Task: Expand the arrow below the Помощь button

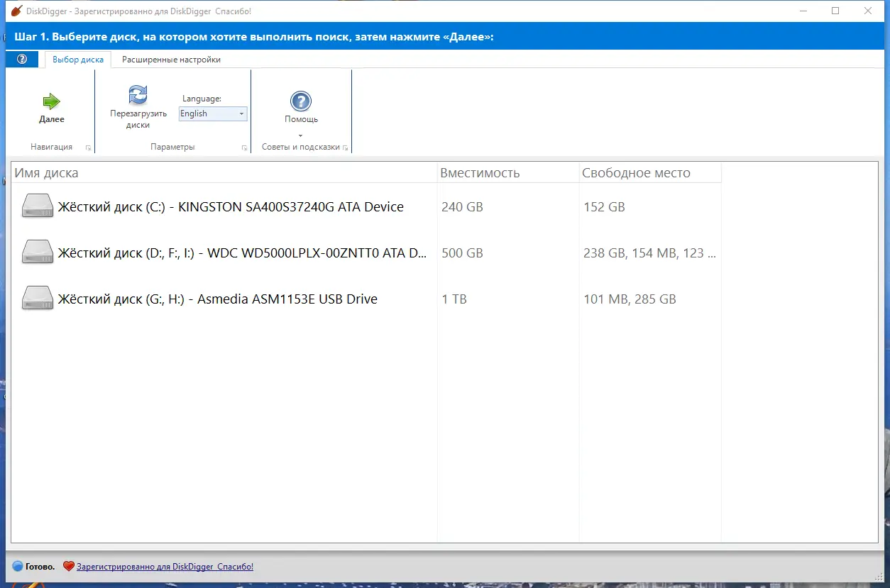Action: (x=301, y=135)
